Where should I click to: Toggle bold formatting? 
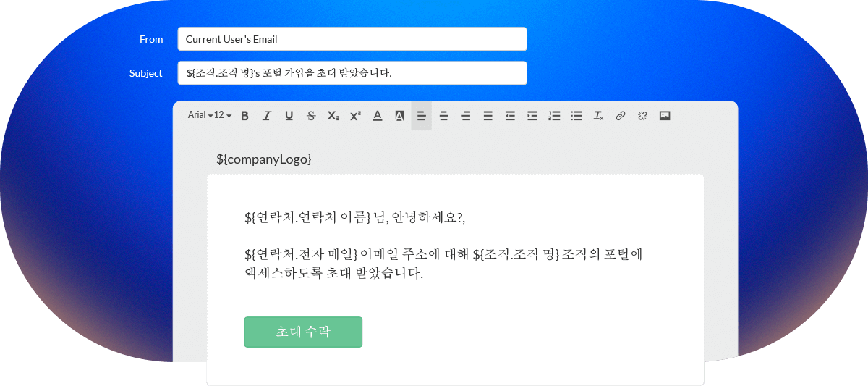tap(244, 116)
